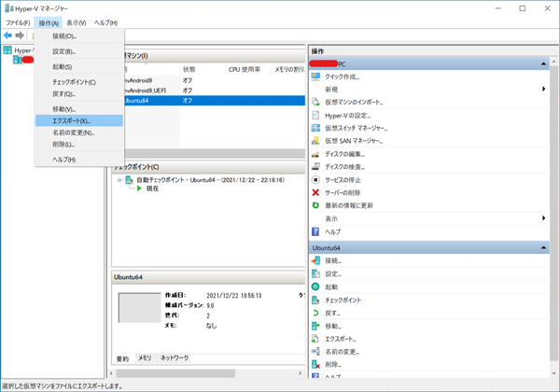Click the Ubuntu64 Connect icon
This screenshot has height=392, width=560.
click(x=315, y=261)
